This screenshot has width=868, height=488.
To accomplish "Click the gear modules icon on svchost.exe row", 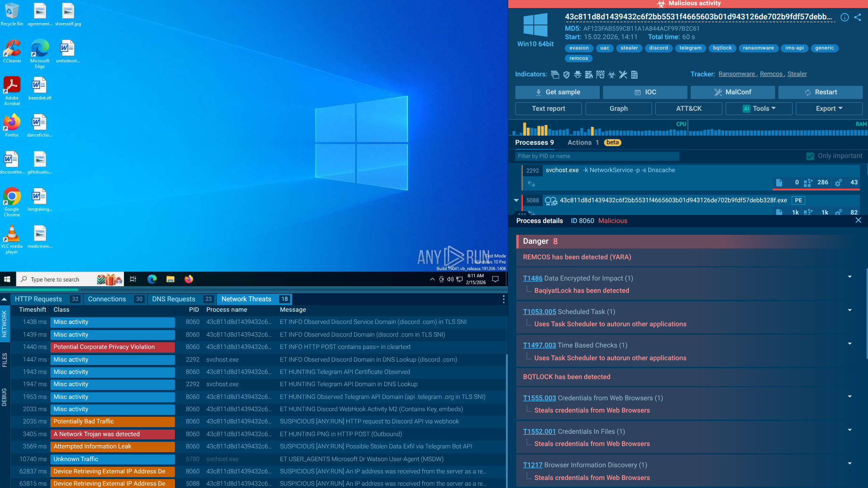I will click(838, 182).
